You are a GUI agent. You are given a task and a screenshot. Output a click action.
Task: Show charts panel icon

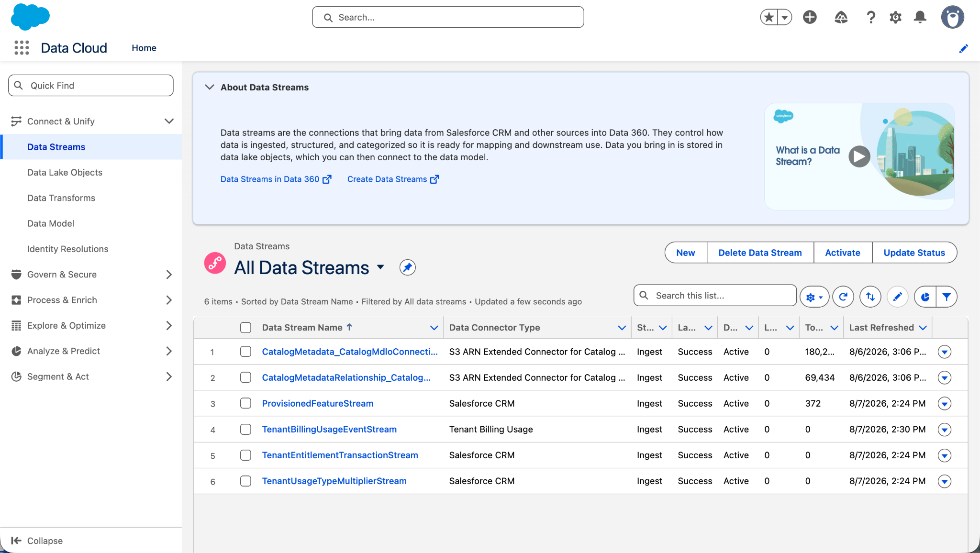coord(925,297)
